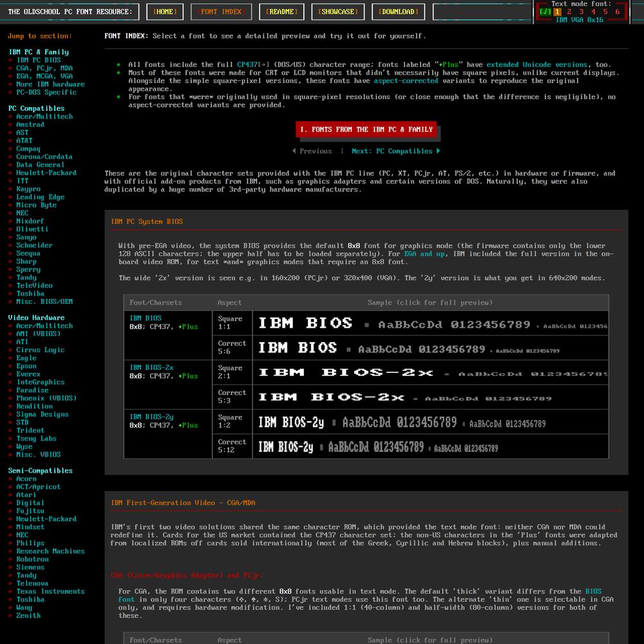Go to Olivetti fonts
644x644 pixels.
tap(32, 229)
